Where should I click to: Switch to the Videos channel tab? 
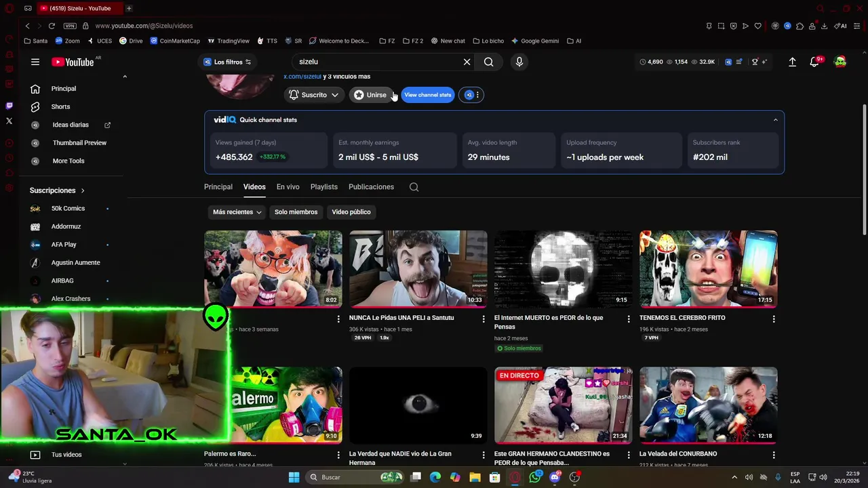[254, 187]
